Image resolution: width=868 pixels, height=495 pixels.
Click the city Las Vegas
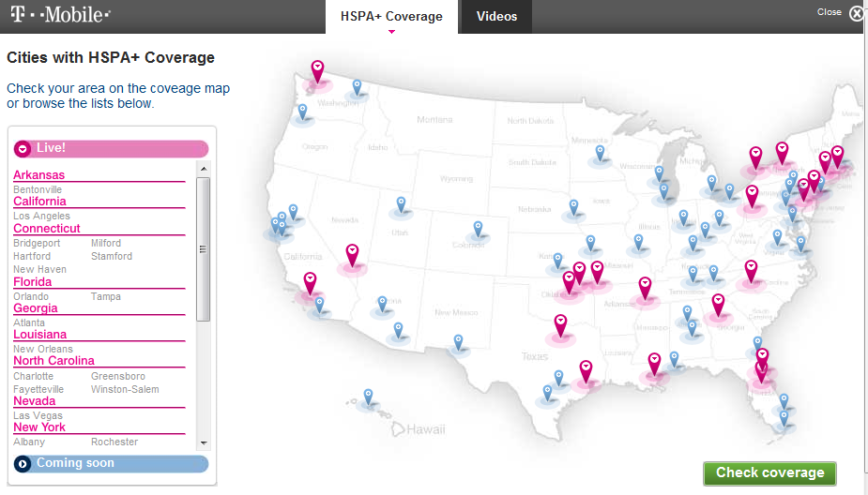38,415
